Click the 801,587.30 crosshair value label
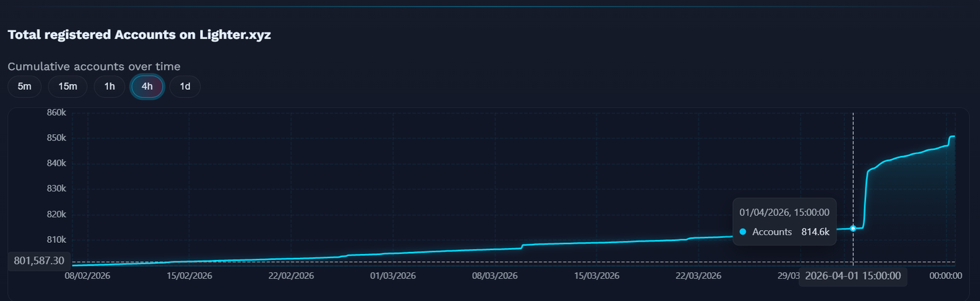 [39, 261]
